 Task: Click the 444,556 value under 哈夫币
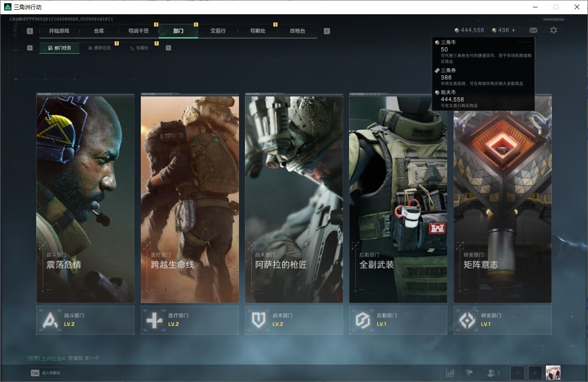[452, 99]
